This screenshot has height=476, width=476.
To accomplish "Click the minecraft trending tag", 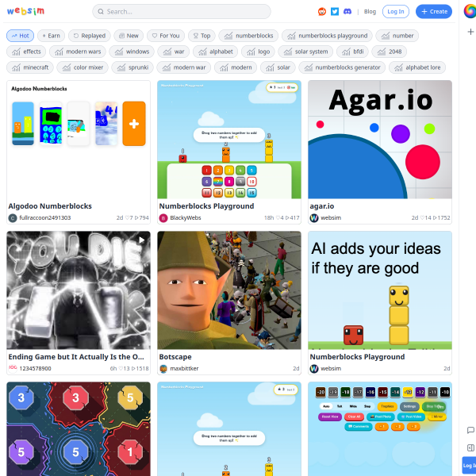I will (30, 67).
